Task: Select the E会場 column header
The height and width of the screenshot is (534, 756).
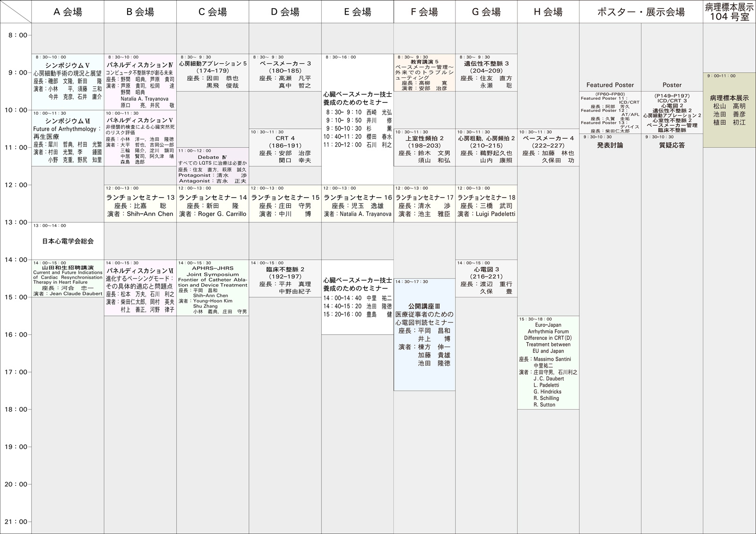Action: [x=358, y=12]
